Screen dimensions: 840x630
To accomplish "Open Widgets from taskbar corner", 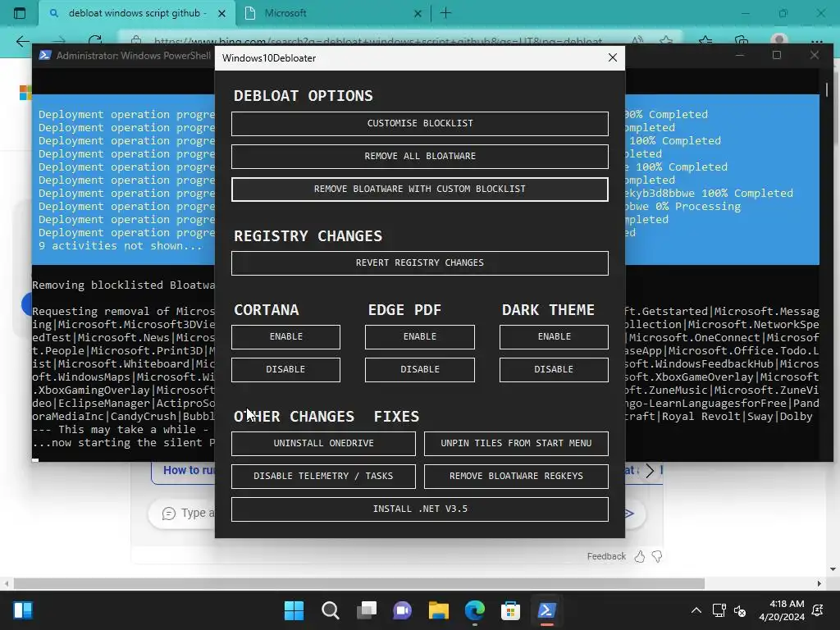I will pos(23,610).
